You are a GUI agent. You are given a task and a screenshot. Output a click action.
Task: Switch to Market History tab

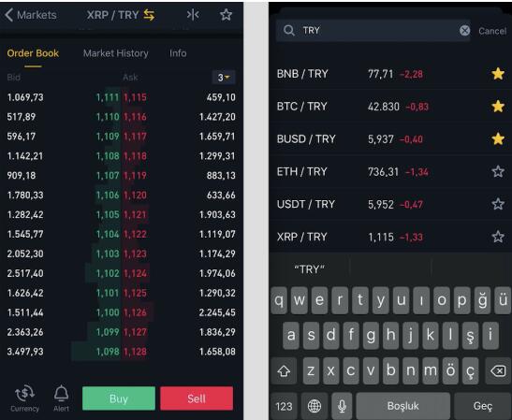pos(115,53)
